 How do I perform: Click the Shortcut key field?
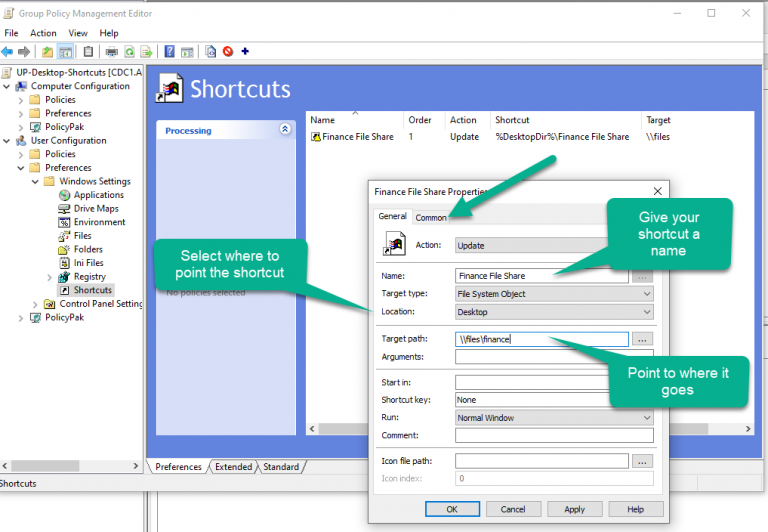[x=533, y=400]
